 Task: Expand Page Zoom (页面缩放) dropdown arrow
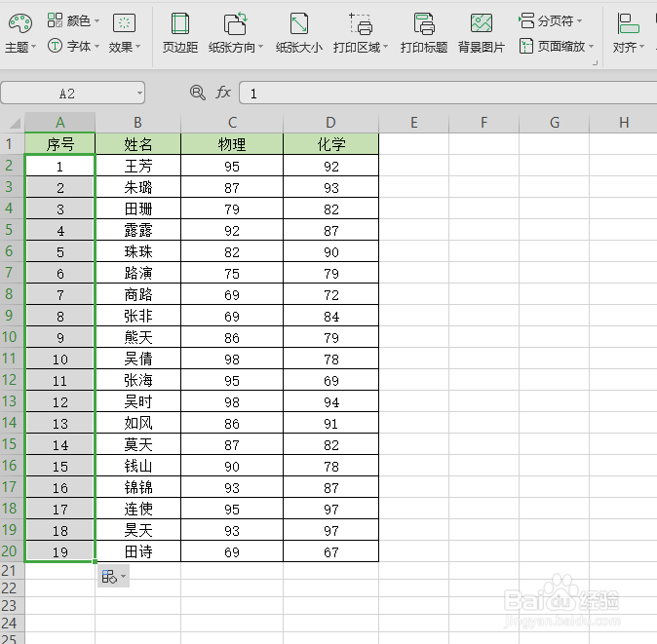point(592,46)
